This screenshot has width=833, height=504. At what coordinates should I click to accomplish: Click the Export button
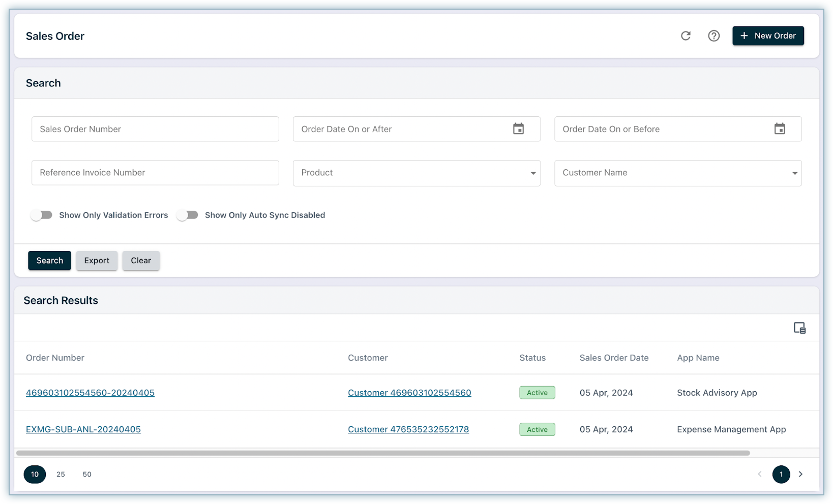pos(97,261)
